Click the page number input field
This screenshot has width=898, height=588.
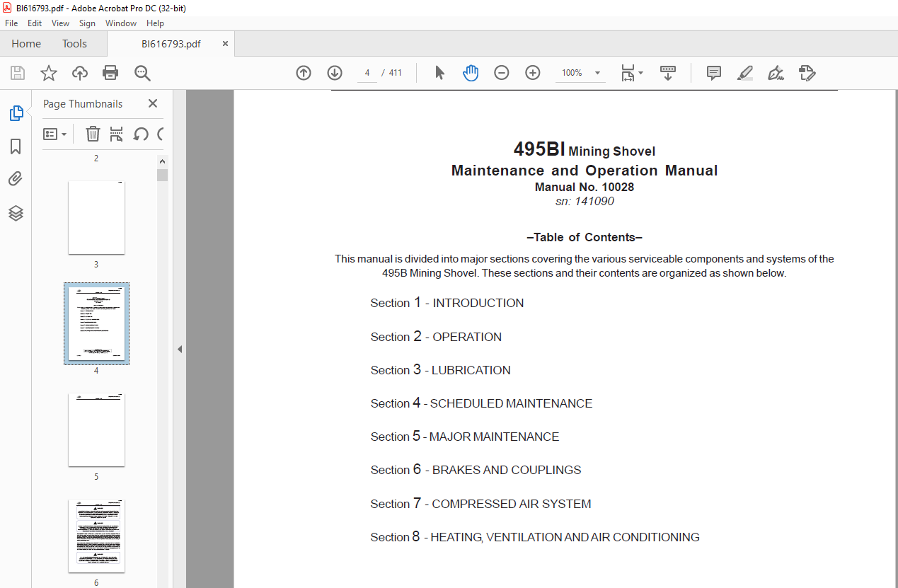[x=367, y=73]
